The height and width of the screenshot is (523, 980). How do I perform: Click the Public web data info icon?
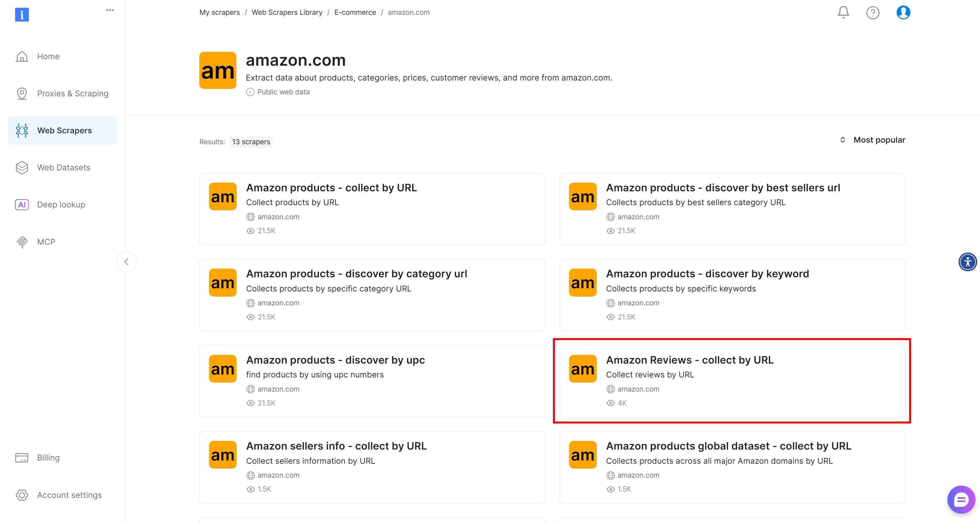point(250,92)
